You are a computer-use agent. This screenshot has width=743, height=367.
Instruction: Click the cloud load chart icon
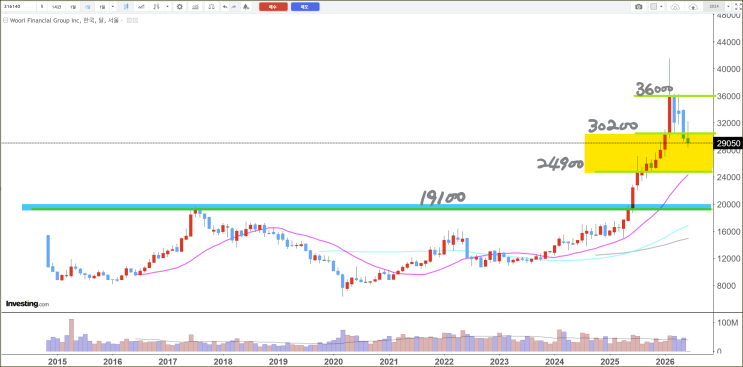[x=675, y=7]
